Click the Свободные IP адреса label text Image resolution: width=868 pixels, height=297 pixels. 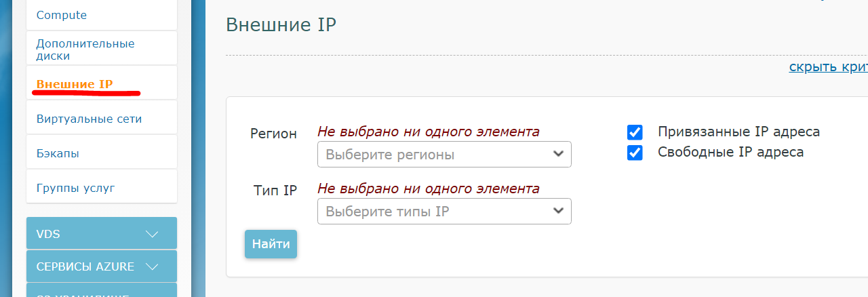coord(730,153)
